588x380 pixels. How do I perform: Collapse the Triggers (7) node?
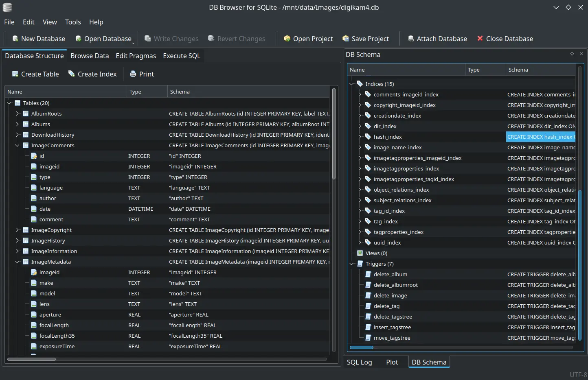point(351,264)
